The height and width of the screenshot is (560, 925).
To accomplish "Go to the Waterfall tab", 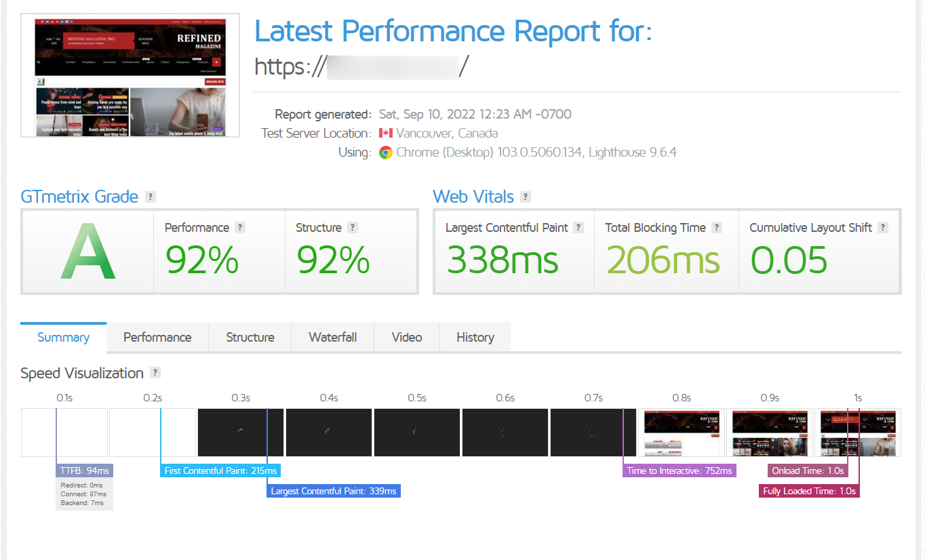I will pyautogui.click(x=332, y=338).
